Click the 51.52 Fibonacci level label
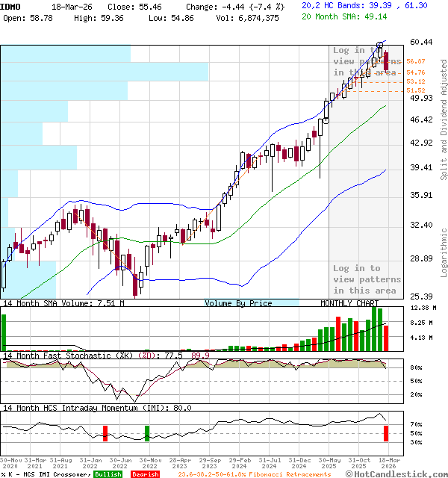Image resolution: width=448 pixels, height=478 pixels. [x=416, y=90]
